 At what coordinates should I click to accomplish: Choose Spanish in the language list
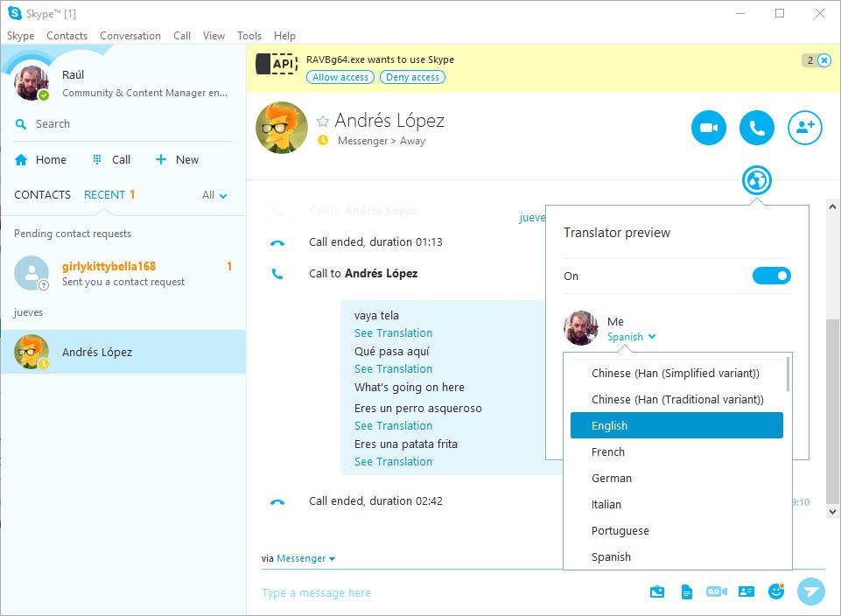pos(676,557)
